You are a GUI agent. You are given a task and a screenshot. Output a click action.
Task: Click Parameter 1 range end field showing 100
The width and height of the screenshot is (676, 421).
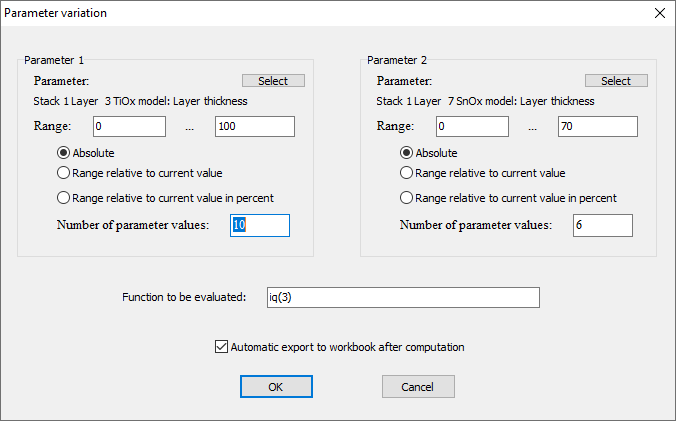255,126
